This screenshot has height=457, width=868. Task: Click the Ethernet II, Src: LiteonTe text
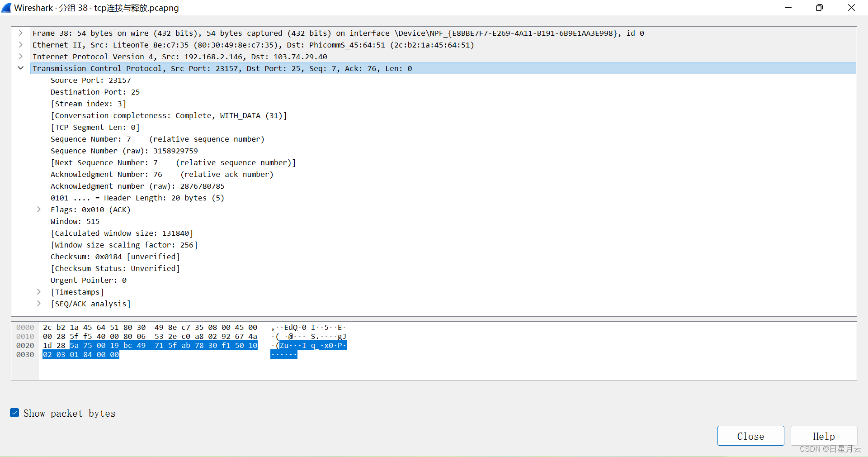click(x=90, y=45)
